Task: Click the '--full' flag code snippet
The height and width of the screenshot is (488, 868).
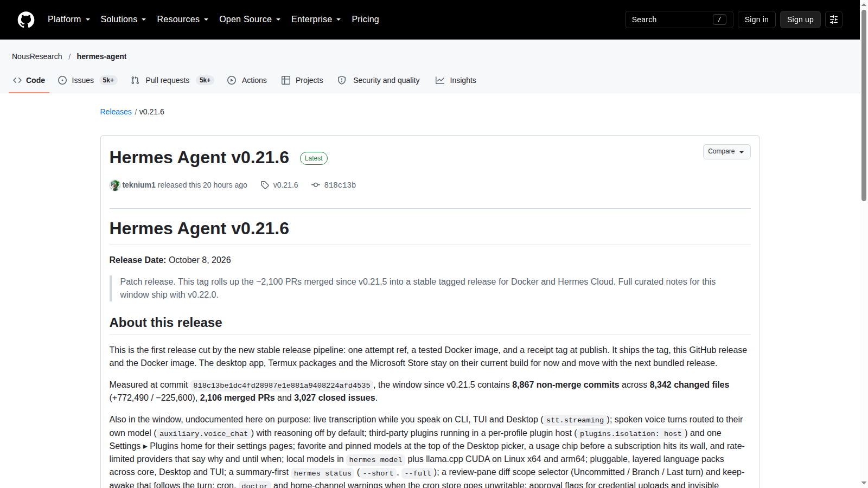Action: [x=418, y=473]
